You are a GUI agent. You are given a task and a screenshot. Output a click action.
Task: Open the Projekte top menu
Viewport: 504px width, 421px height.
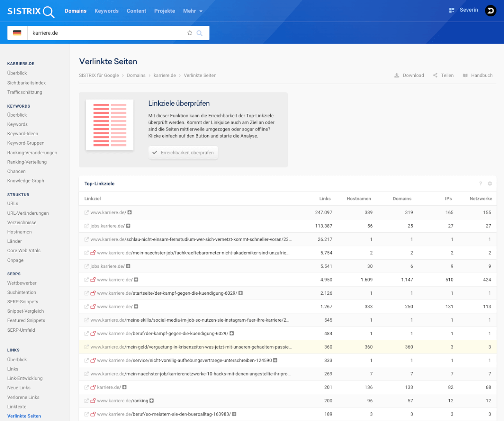point(165,11)
